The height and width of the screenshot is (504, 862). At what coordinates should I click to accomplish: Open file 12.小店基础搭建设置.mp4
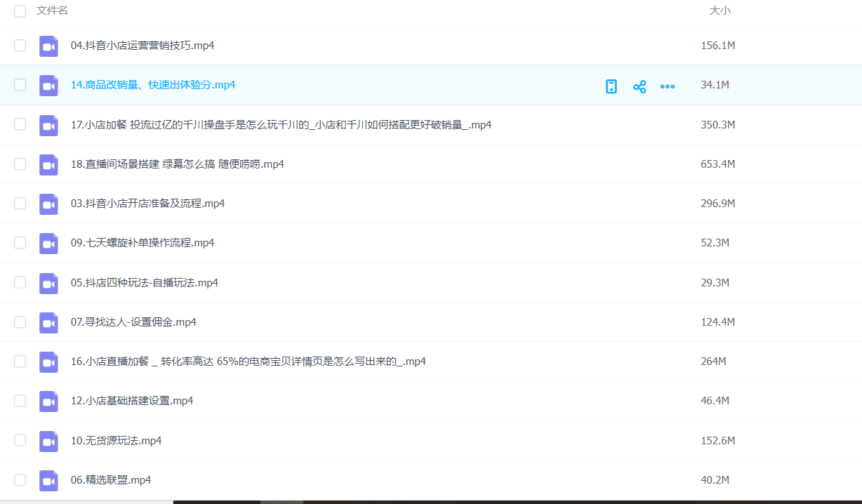click(132, 401)
